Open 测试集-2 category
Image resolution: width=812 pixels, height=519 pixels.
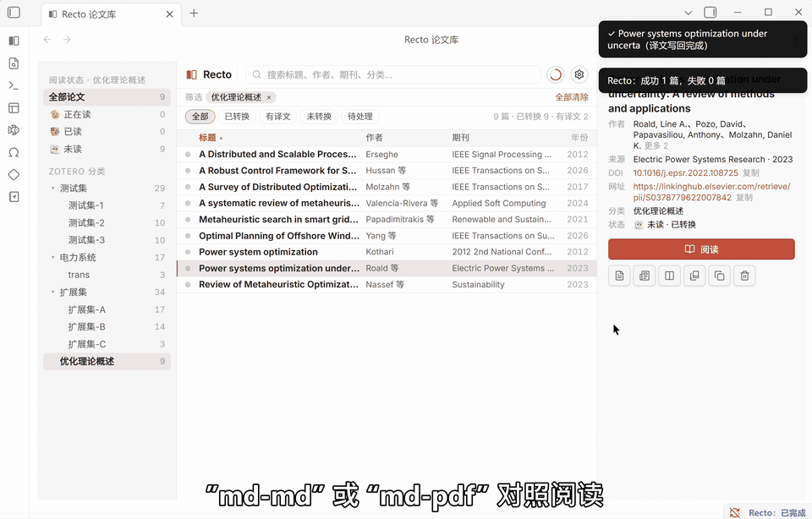tap(107, 223)
